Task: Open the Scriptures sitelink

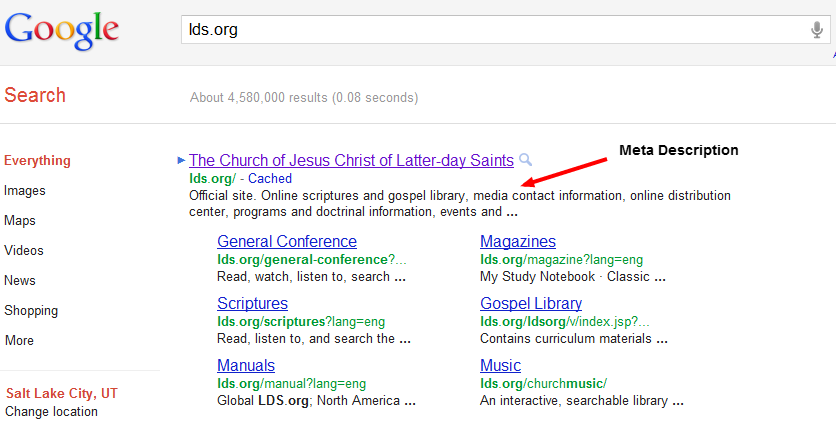Action: point(252,303)
